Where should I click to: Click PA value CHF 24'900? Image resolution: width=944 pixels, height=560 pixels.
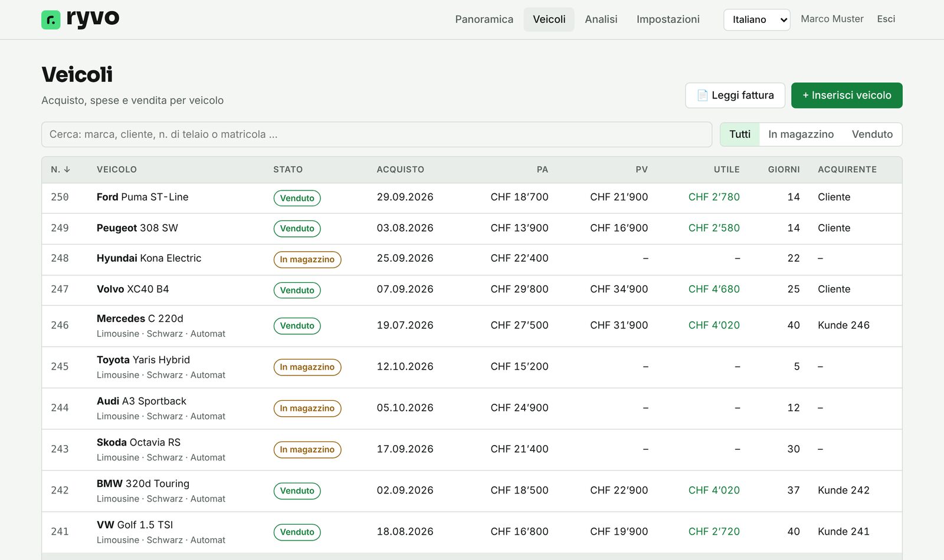point(519,408)
